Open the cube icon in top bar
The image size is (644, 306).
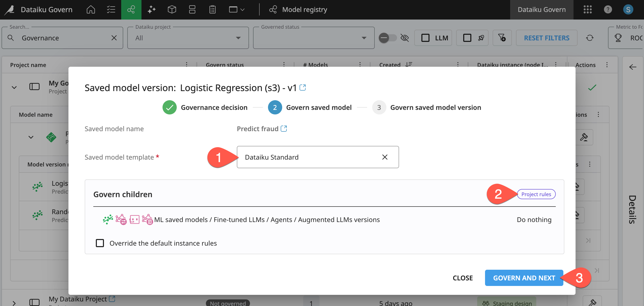[x=172, y=10]
